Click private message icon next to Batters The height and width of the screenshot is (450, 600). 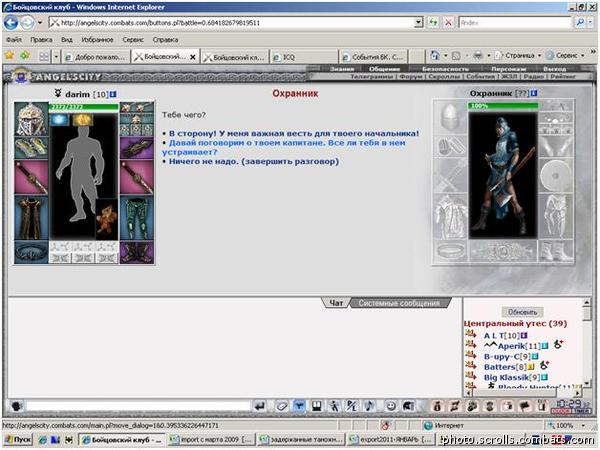[x=470, y=366]
